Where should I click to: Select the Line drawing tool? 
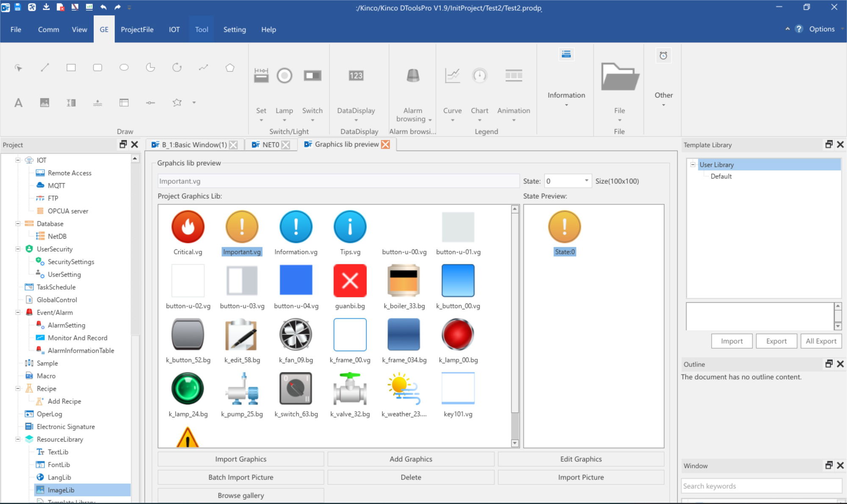tap(45, 67)
